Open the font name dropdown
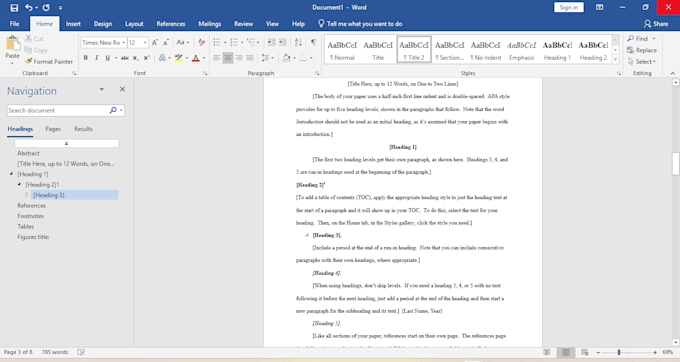 pyautogui.click(x=124, y=42)
